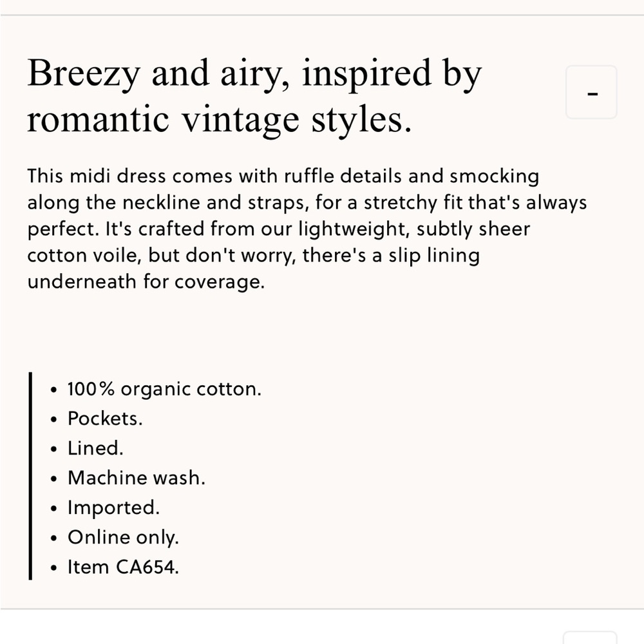This screenshot has height=644, width=644.
Task: Click the bullet dot before 'Pockets.'
Action: (54, 419)
